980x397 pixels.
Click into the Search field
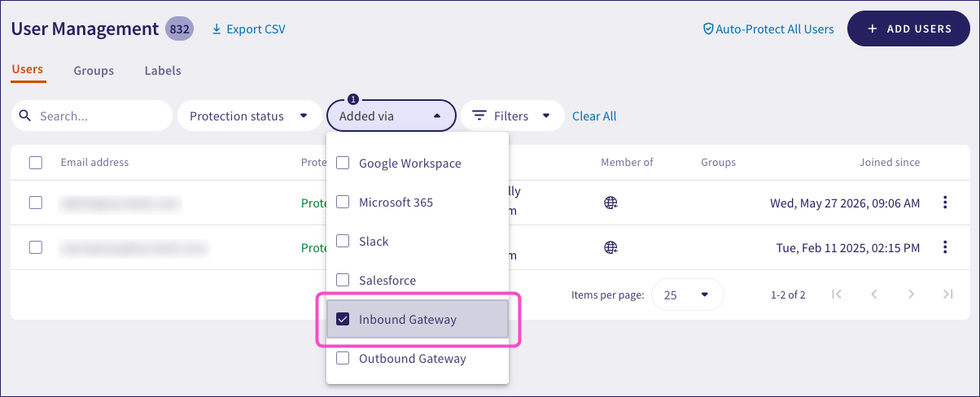click(92, 116)
